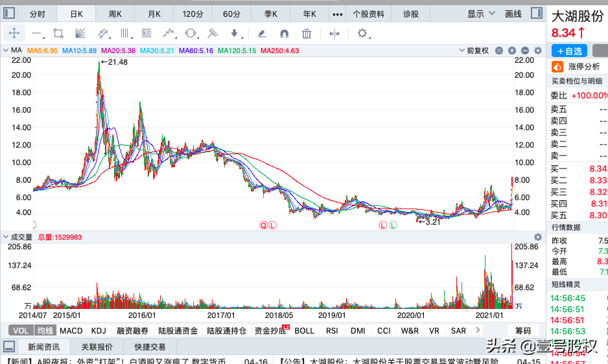Click the red Q marker near 2018/05
The height and width of the screenshot is (364, 608).
coord(263,225)
